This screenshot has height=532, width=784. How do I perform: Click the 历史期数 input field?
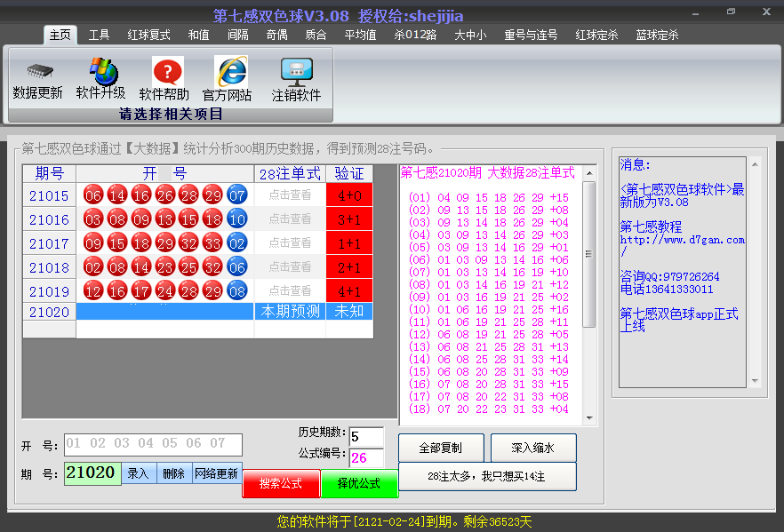pos(366,436)
